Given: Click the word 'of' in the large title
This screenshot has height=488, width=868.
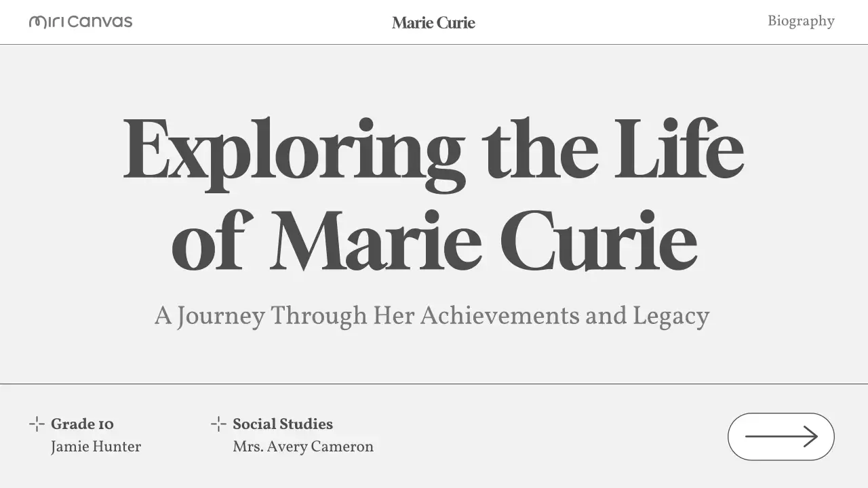Looking at the screenshot, I should click(x=212, y=240).
